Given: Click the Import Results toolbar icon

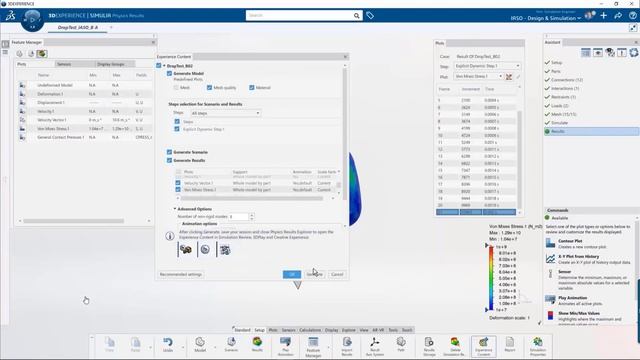Looking at the screenshot, I should (x=347, y=346).
